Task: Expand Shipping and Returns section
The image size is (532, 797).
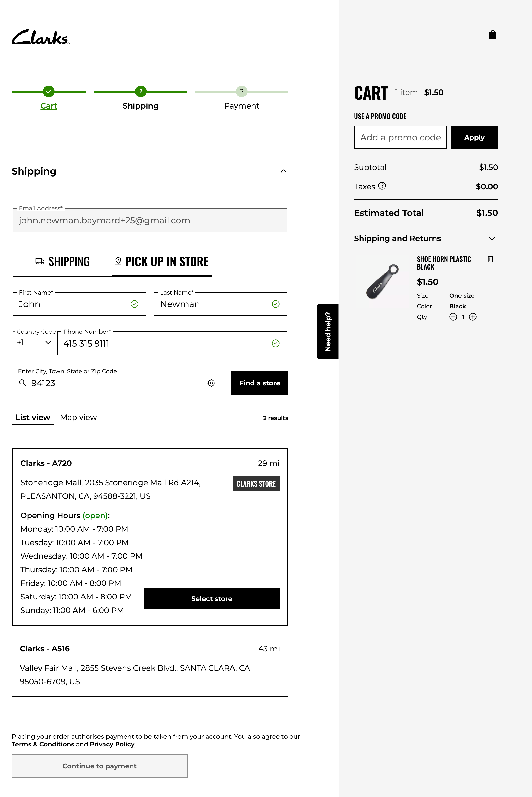Action: (x=492, y=239)
